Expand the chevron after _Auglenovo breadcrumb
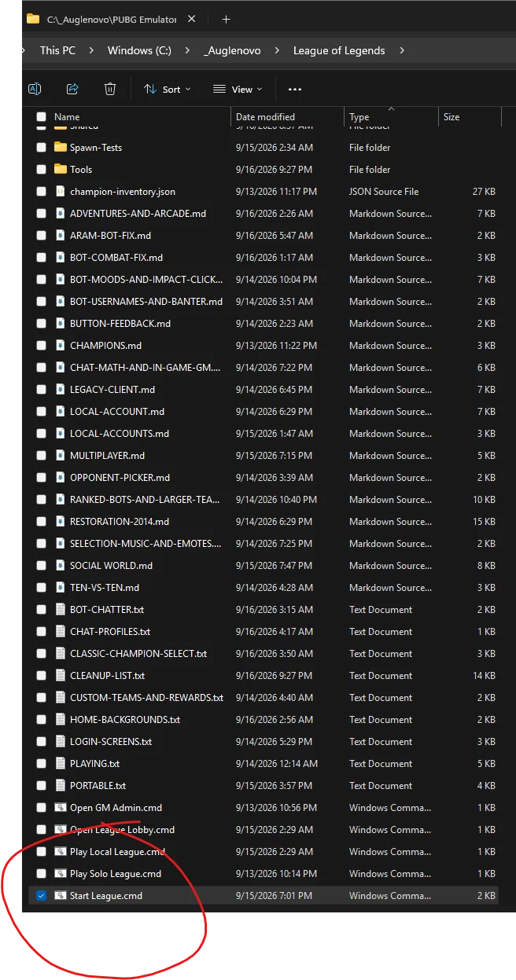This screenshot has width=516, height=980. point(278,50)
